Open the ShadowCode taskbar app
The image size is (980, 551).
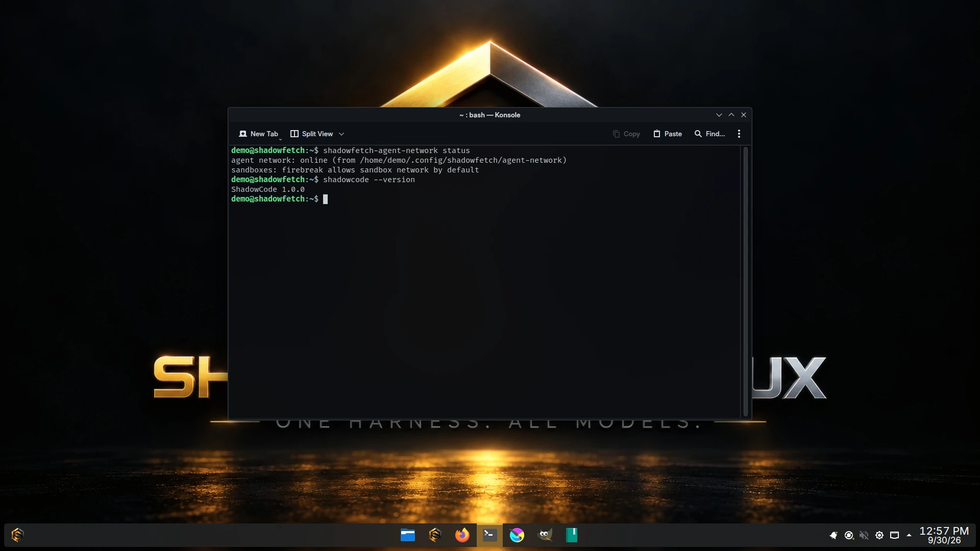(435, 535)
